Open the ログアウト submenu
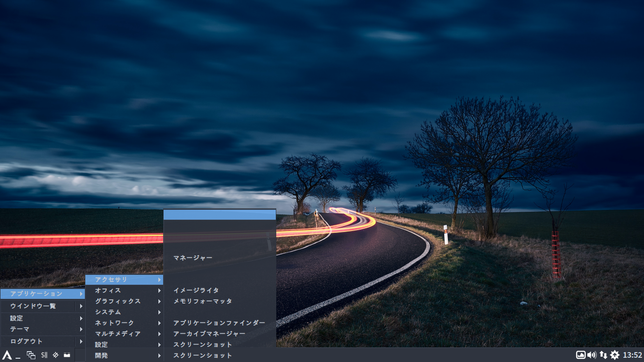This screenshot has height=362, width=644. coord(42,341)
